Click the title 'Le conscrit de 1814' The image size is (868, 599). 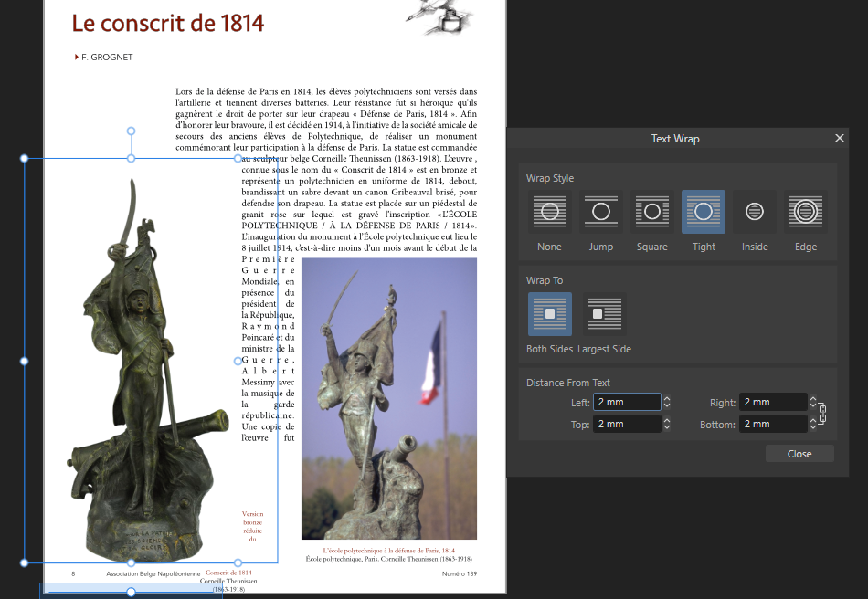[168, 23]
